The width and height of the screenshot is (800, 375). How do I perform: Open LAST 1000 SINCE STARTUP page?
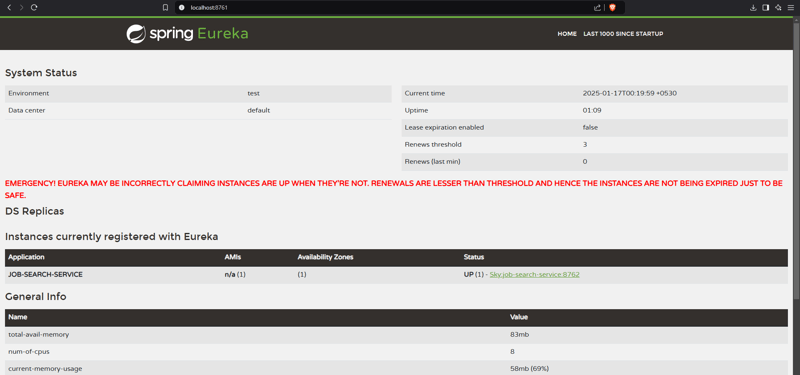coord(623,34)
